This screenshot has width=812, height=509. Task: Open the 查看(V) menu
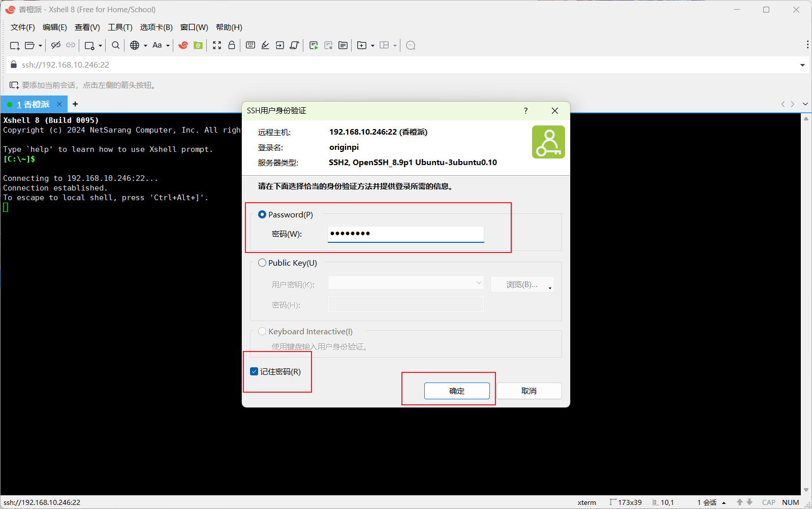pyautogui.click(x=87, y=27)
